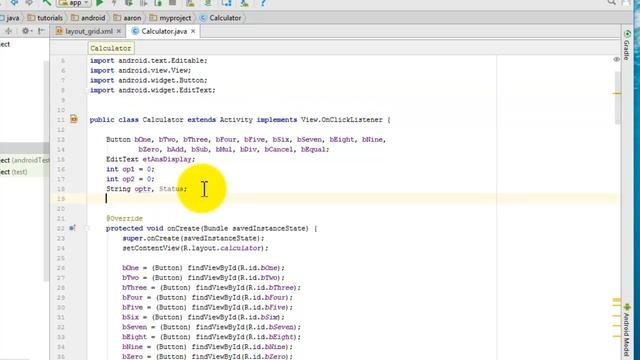Click the Stop square toolbar icon
Image resolution: width=640 pixels, height=360 pixels.
pyautogui.click(x=172, y=3)
